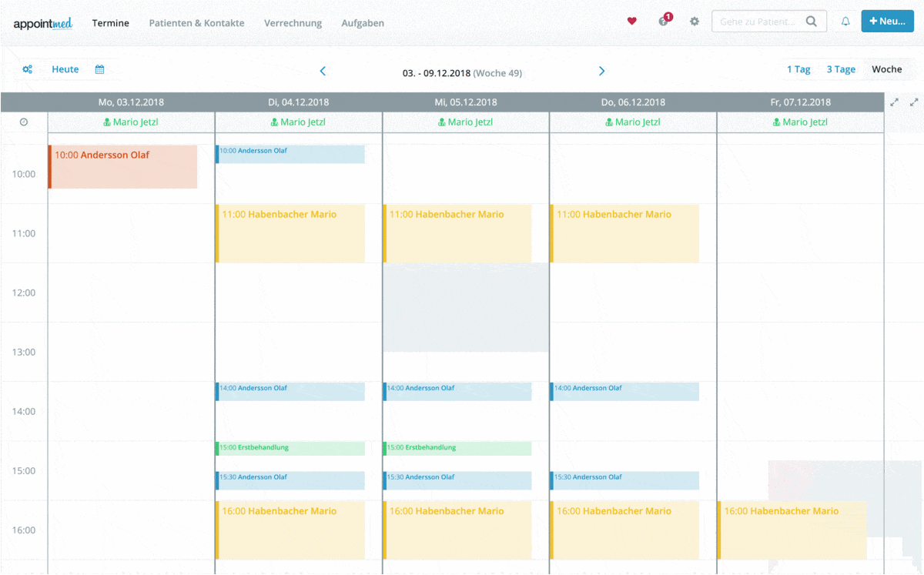
Task: Open the red heart favorites icon
Action: (x=632, y=22)
